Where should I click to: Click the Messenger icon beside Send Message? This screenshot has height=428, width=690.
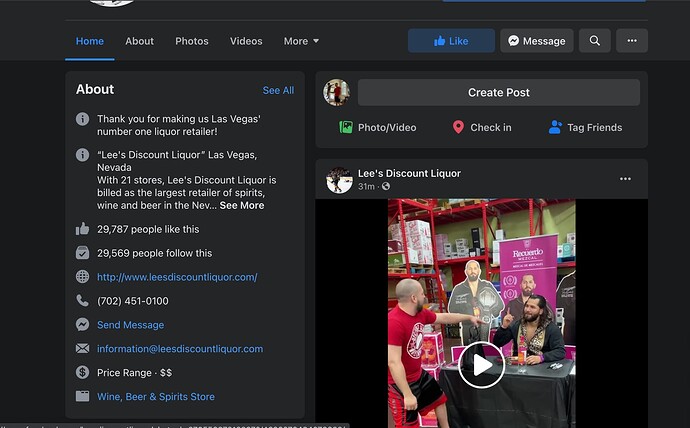pyautogui.click(x=82, y=325)
